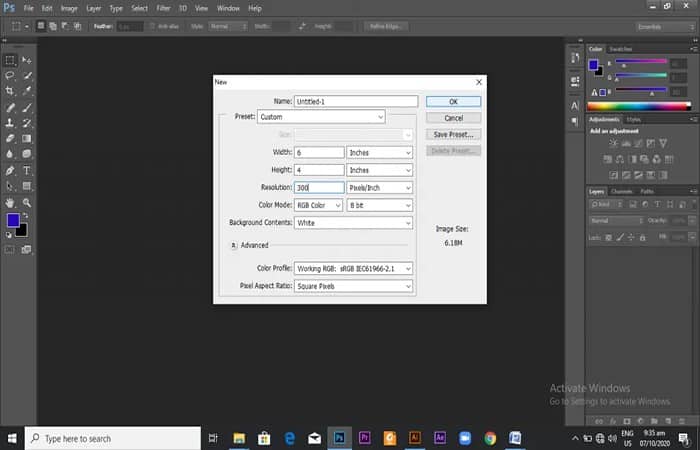
Task: Select the Clone Stamp tool
Action: (10, 123)
